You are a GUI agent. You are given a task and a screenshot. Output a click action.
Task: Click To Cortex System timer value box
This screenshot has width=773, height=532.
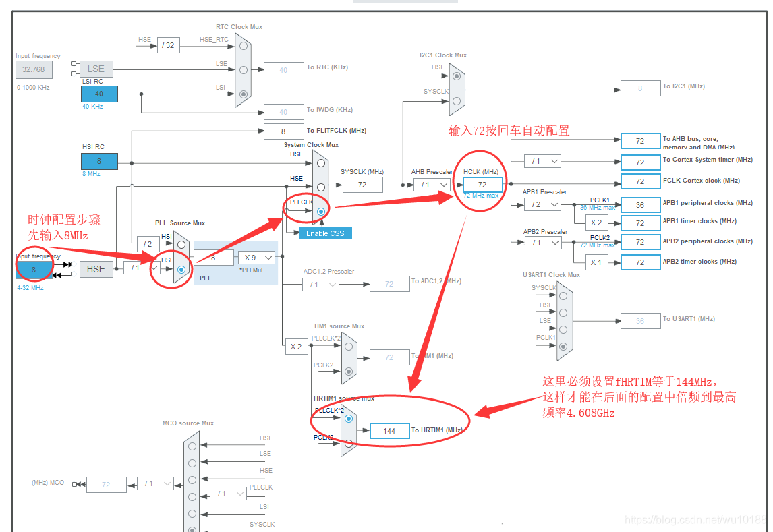[x=640, y=162]
